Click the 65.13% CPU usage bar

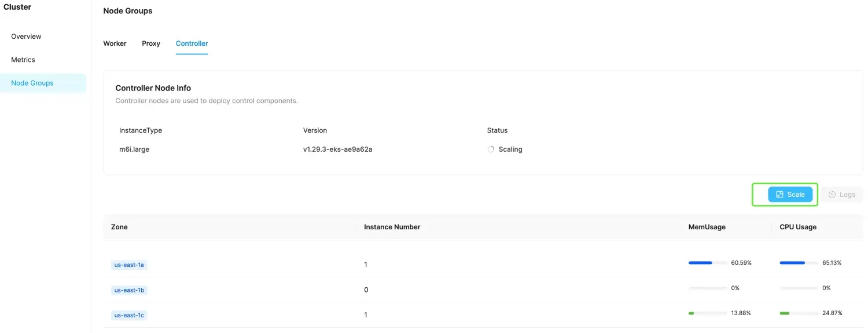point(799,263)
